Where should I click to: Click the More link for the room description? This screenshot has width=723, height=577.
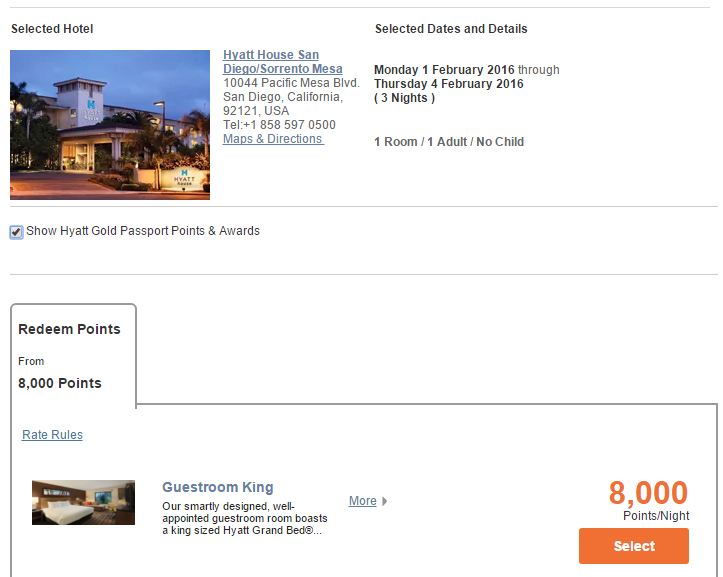[x=362, y=501]
